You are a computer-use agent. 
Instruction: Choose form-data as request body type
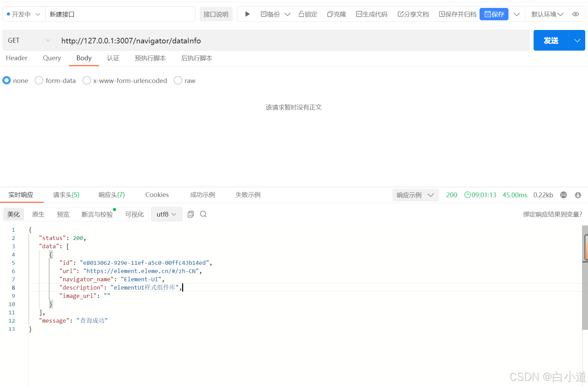point(39,80)
